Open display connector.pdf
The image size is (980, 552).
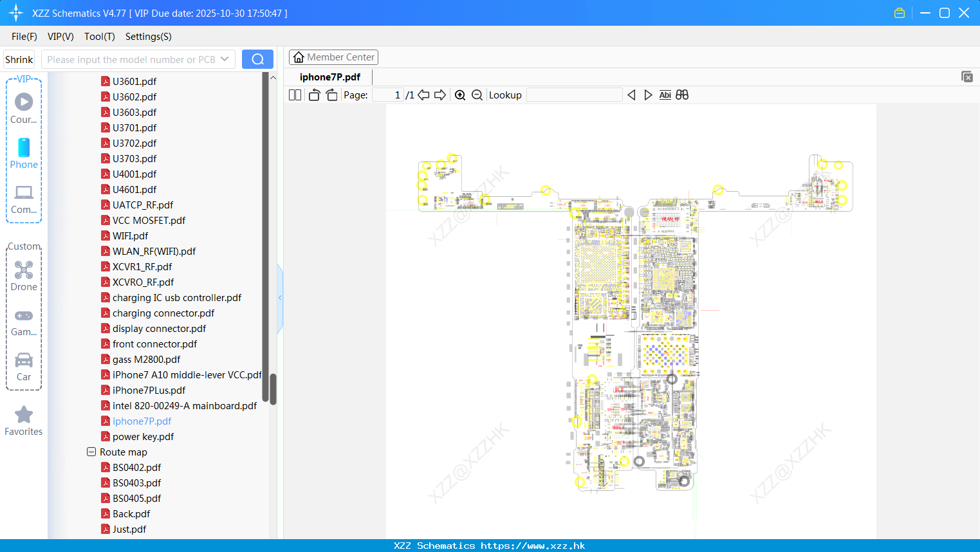pyautogui.click(x=159, y=328)
